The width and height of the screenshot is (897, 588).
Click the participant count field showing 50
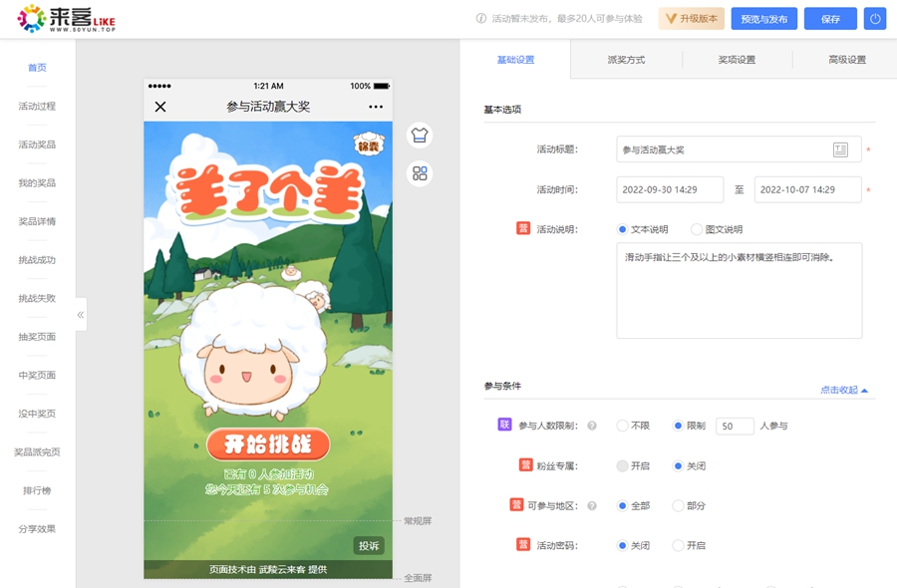735,426
